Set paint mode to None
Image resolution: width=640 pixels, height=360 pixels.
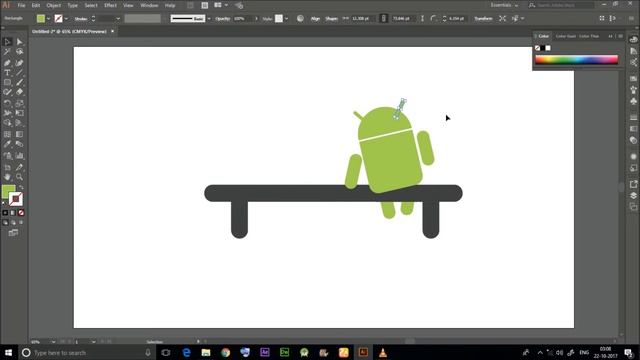point(21,213)
